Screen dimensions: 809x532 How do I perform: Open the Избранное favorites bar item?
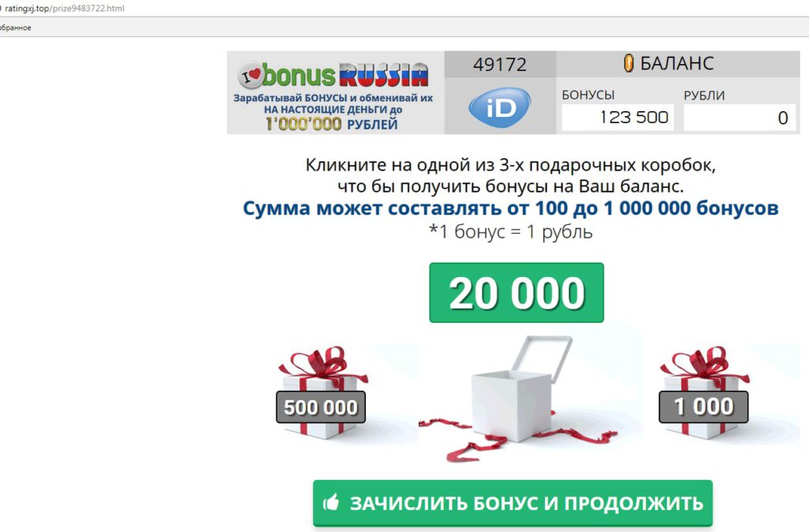[16, 28]
